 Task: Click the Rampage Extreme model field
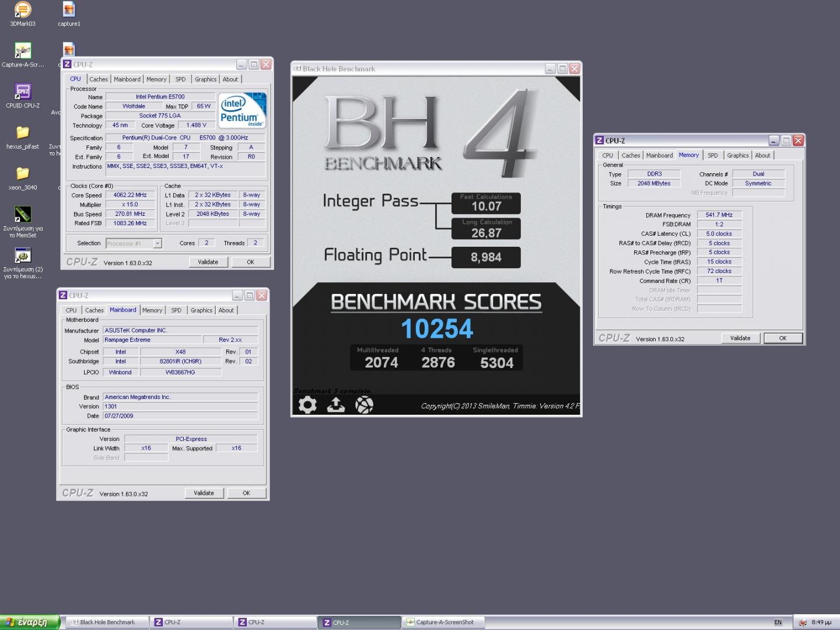pyautogui.click(x=152, y=339)
